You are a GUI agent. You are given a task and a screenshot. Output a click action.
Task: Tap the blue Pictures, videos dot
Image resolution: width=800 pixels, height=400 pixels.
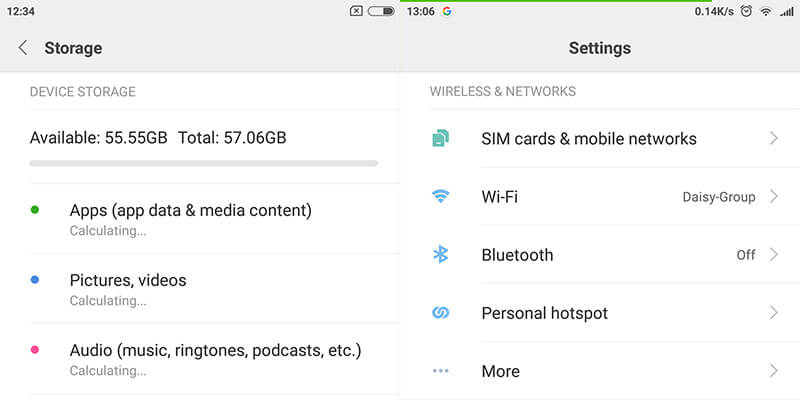(x=35, y=280)
